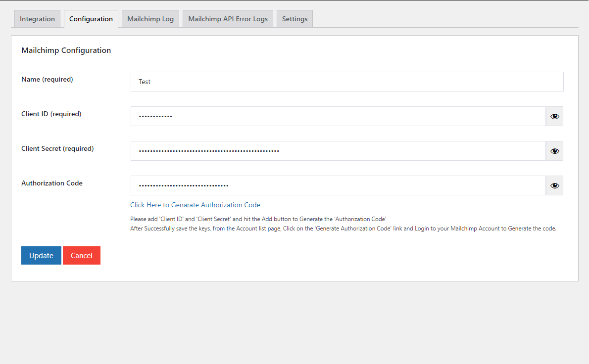Save changes with the Update button

click(41, 256)
